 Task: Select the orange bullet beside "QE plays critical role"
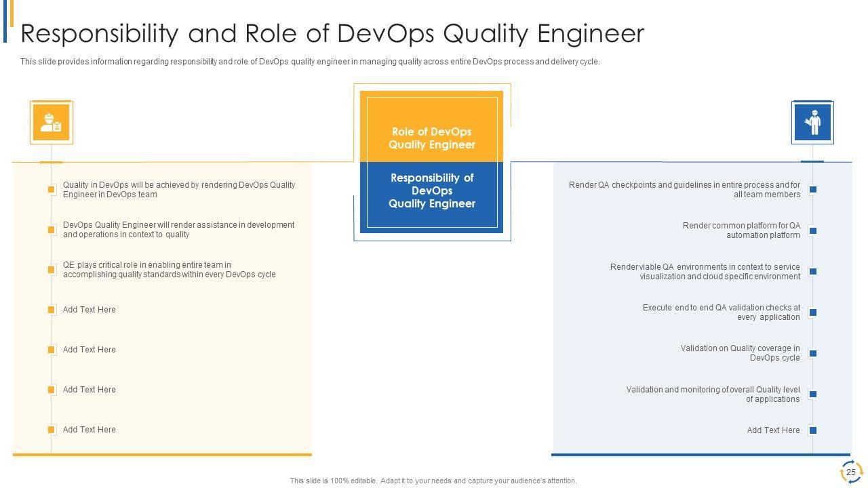click(51, 270)
